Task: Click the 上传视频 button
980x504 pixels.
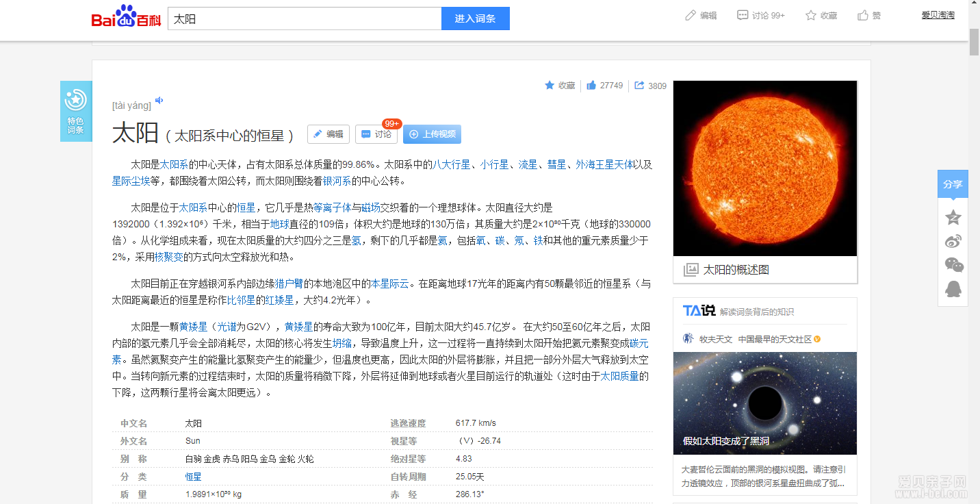Action: 432,134
